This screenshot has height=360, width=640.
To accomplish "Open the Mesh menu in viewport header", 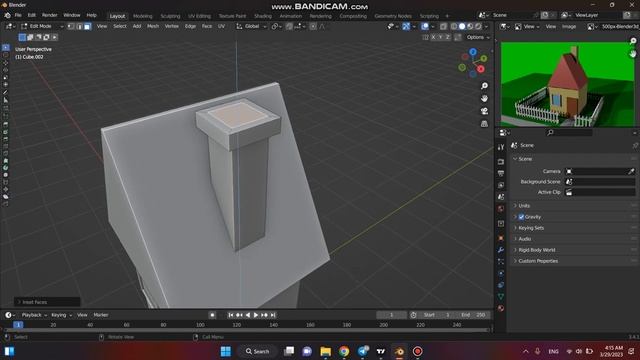I will pyautogui.click(x=153, y=26).
